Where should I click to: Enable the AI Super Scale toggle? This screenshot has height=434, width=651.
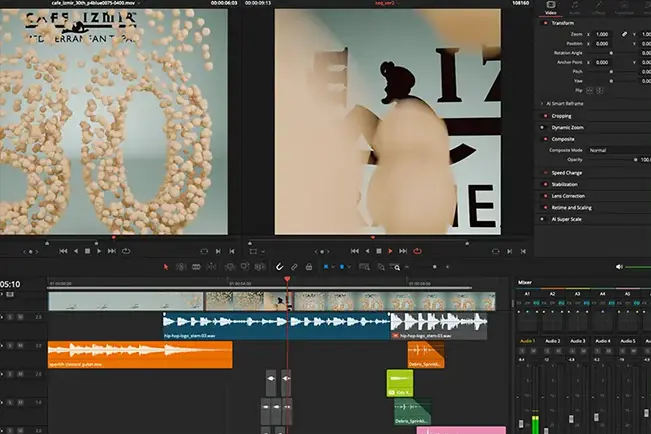[542, 219]
